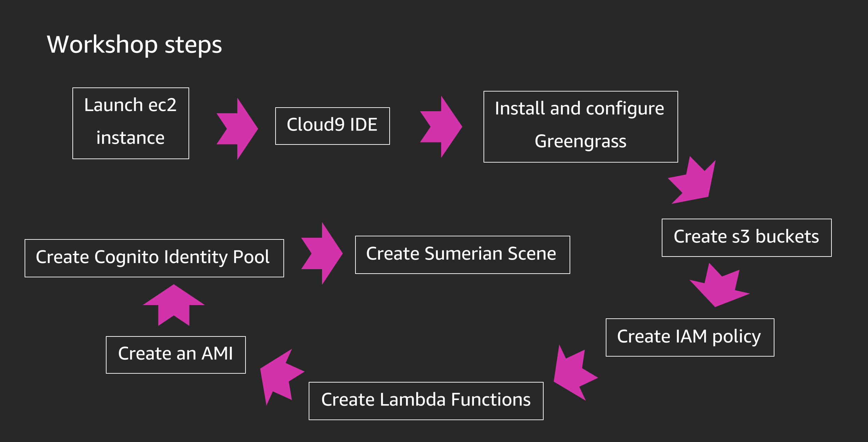Select the 'Create Sumerian Scene' box
This screenshot has height=442, width=868.
463,255
